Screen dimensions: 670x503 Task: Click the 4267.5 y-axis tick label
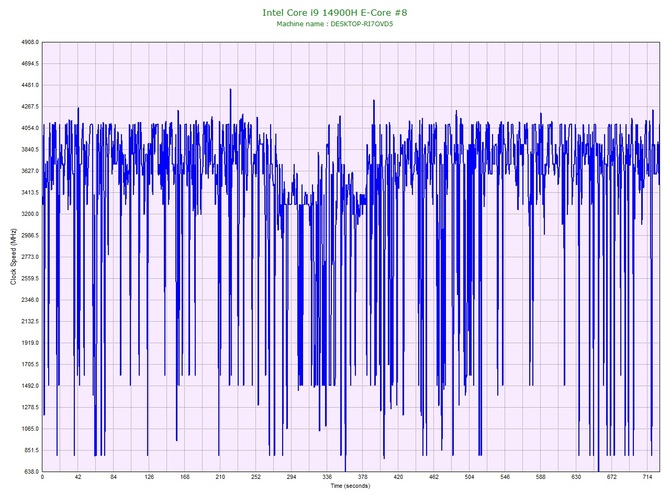[29, 107]
